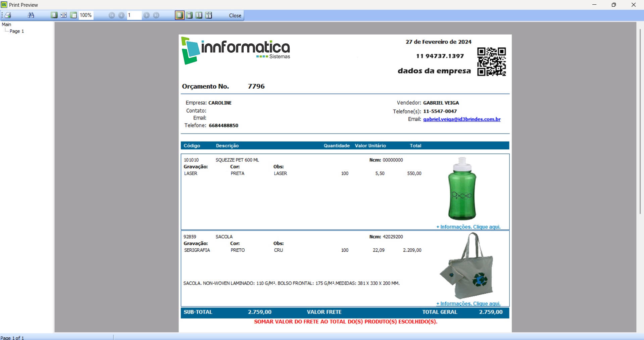
Task: Click the order number 7796
Action: pos(256,86)
